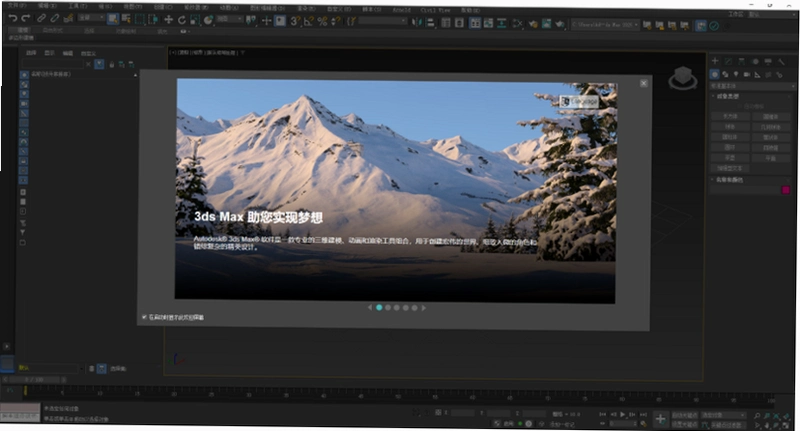Screen dimensions: 800x431
Task: Select the Lights category icon
Action: click(x=736, y=74)
